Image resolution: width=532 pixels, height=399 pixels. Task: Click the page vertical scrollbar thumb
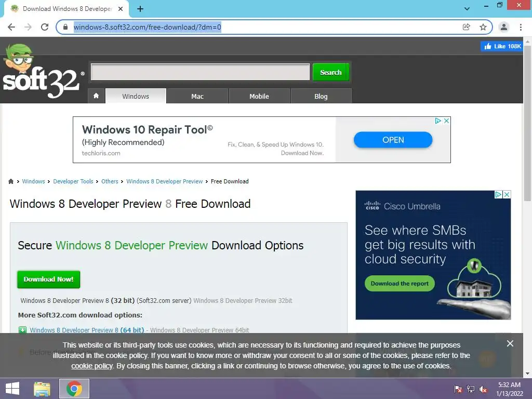(527, 124)
